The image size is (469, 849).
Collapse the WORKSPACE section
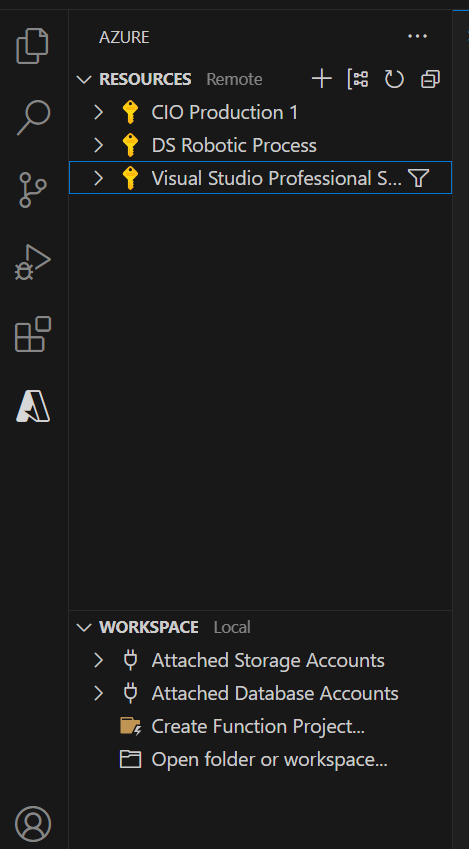point(84,628)
